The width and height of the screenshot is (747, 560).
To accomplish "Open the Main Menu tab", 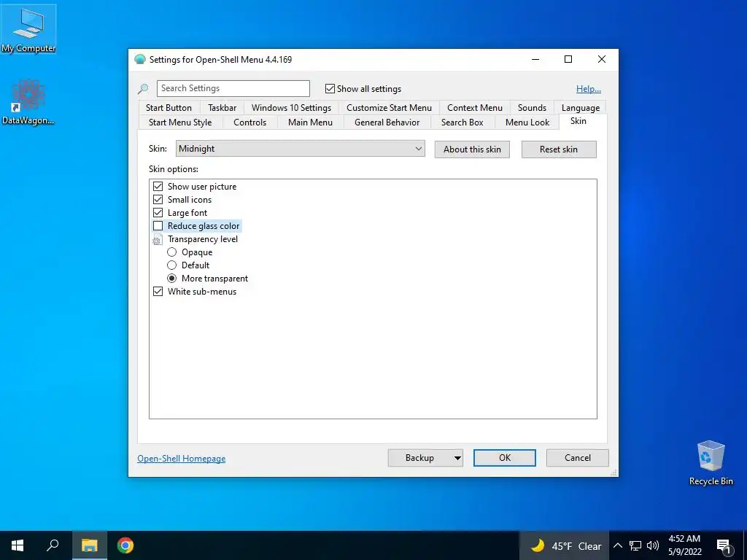I will 310,122.
